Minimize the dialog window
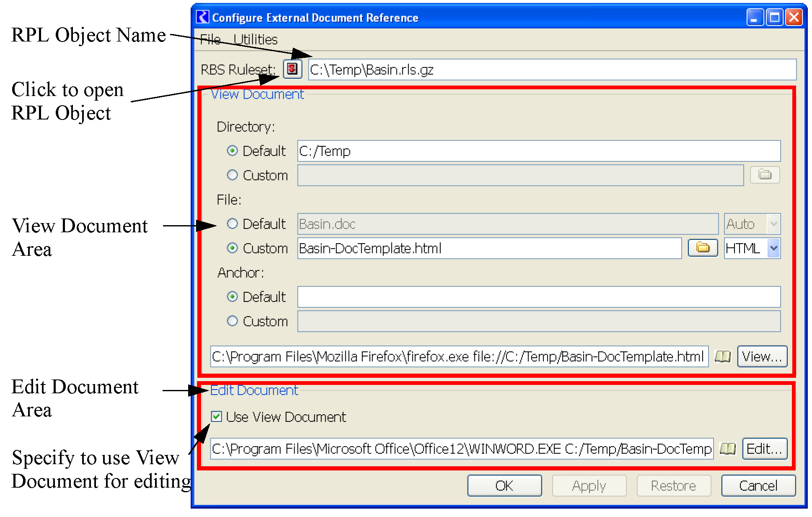The width and height of the screenshot is (812, 517). [x=755, y=17]
